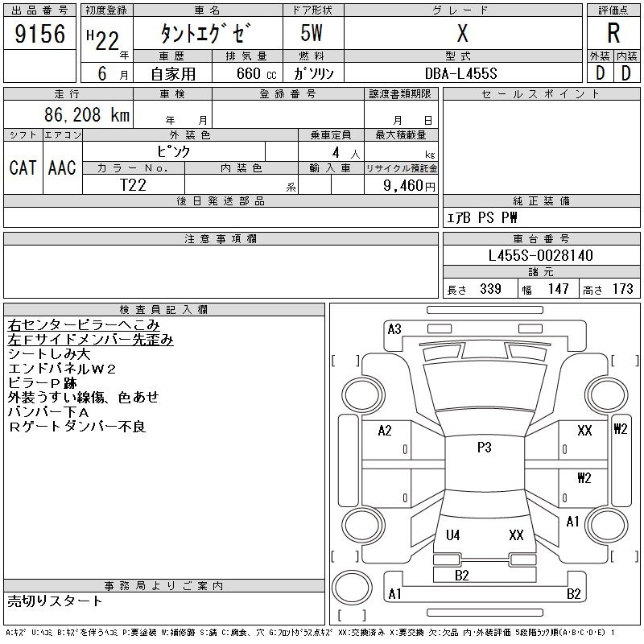
Task: Select the Rゲートダンパー不良 note line
Action: coord(77,427)
